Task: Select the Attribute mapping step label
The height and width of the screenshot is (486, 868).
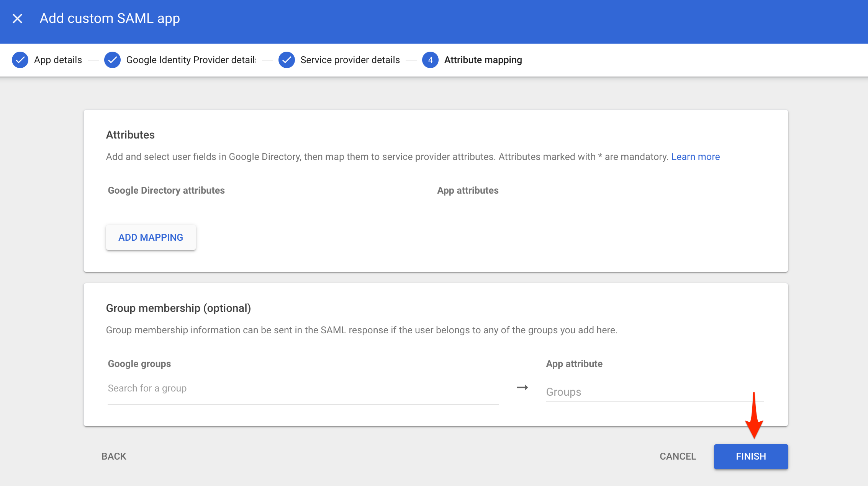Action: [483, 60]
